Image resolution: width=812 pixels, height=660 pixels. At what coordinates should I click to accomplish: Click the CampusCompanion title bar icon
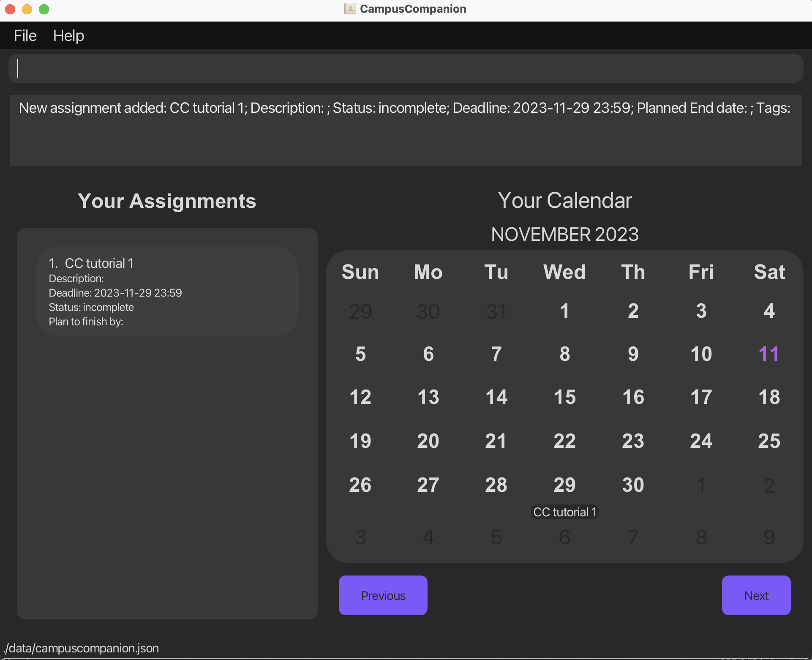349,9
